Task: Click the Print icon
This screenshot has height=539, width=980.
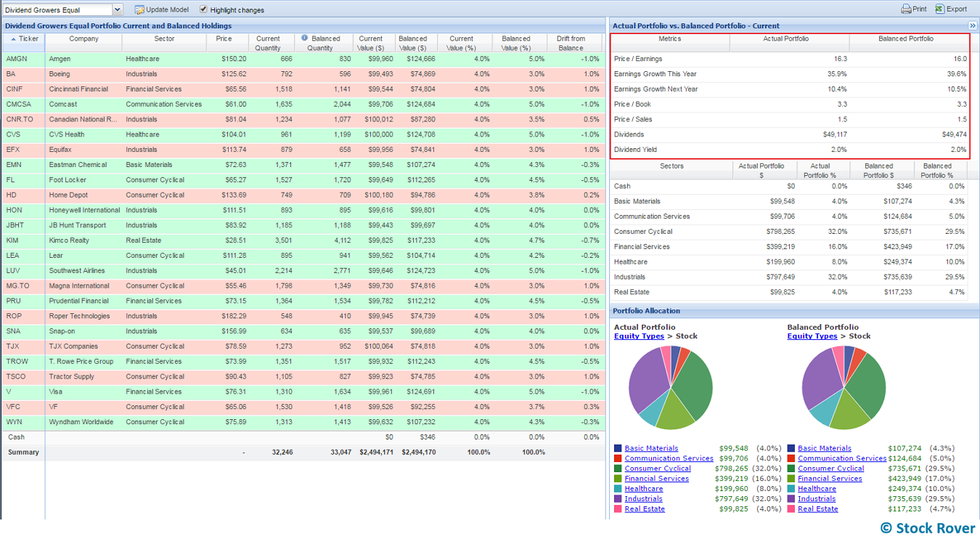Action: point(906,9)
